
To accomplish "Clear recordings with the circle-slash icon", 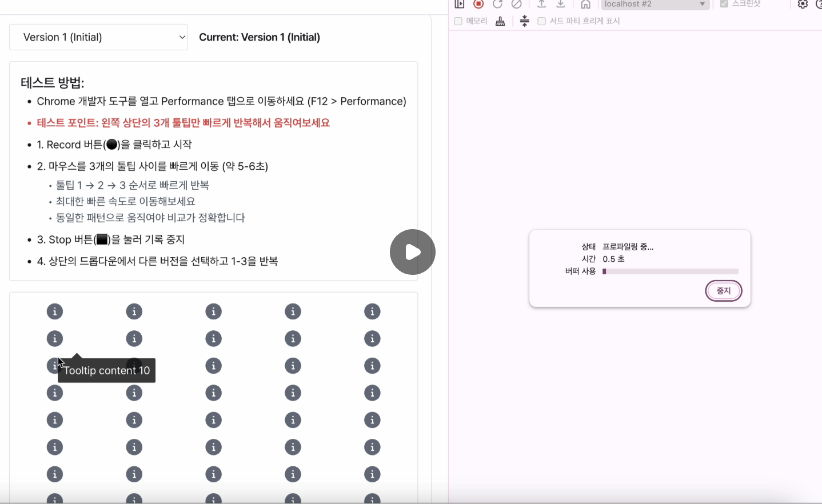I will [516, 4].
